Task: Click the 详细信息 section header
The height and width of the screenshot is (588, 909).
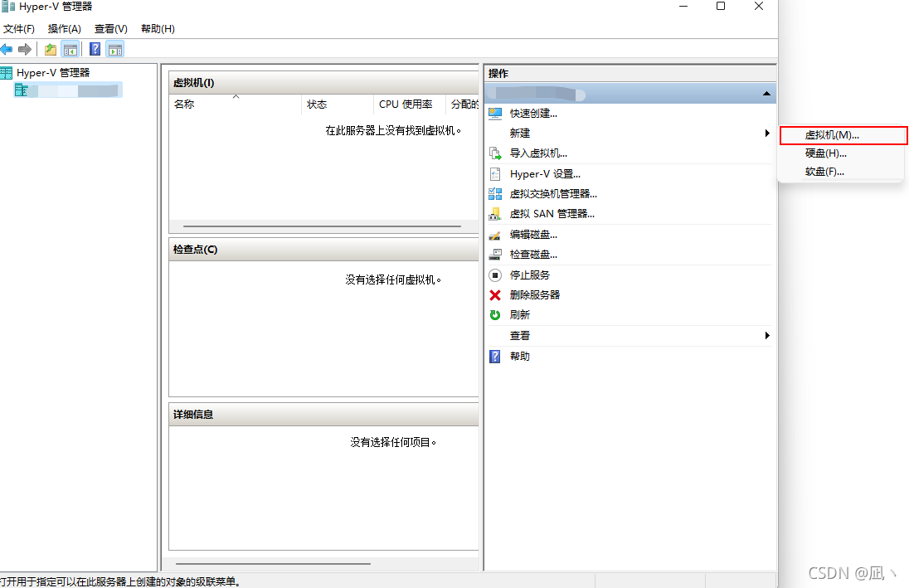Action: point(323,415)
